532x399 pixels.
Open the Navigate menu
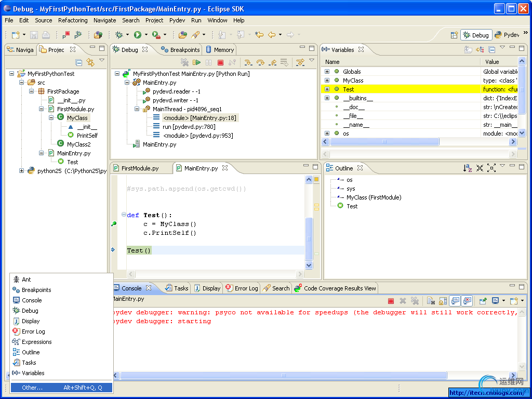[105, 20]
